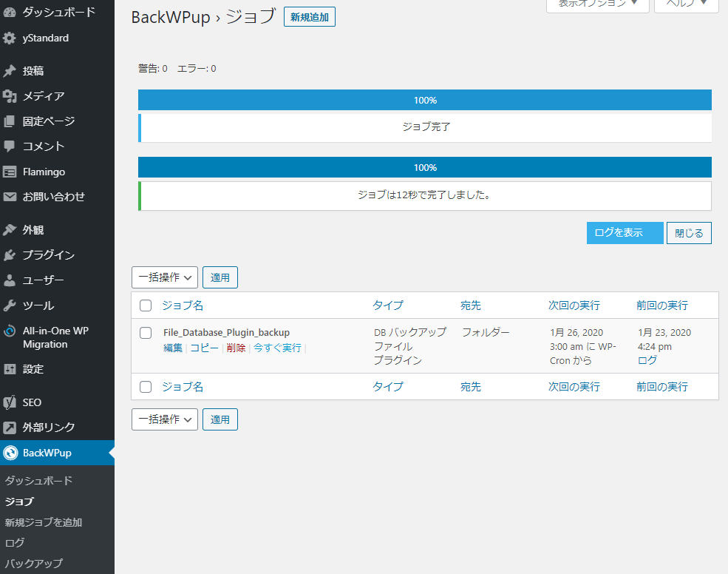Toggle select-all checkbox in table footer
This screenshot has width=728, height=574.
click(146, 387)
